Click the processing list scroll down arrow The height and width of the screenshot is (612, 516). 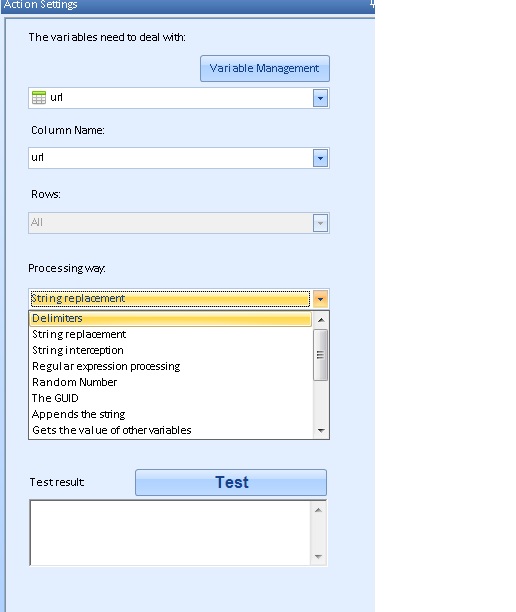click(321, 431)
